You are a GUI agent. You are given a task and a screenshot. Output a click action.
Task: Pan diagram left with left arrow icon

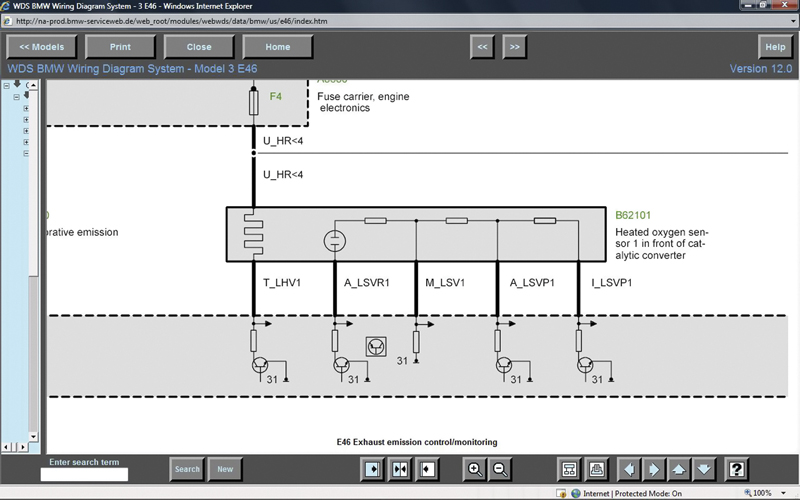click(x=629, y=469)
